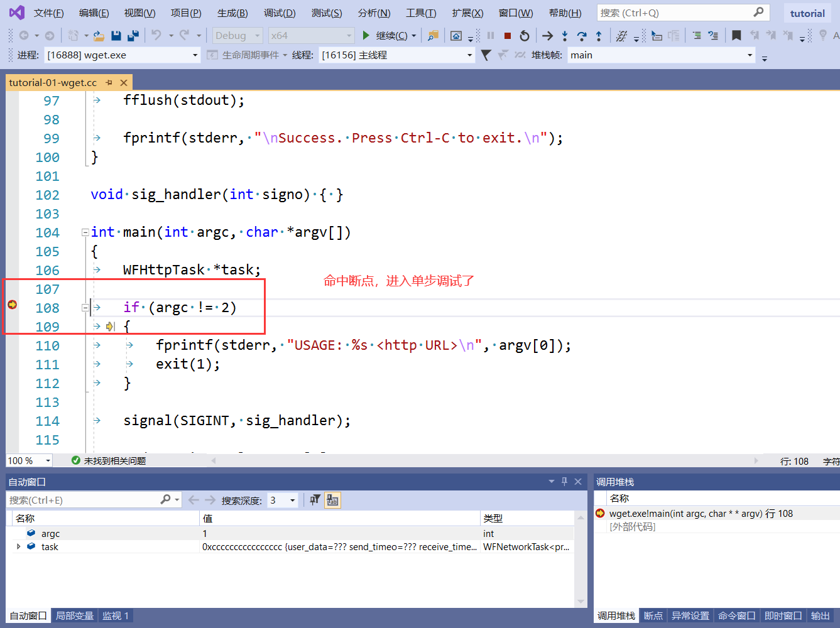This screenshot has width=840, height=628.
Task: Switch to the 即时窗口 tab
Action: pos(783,615)
